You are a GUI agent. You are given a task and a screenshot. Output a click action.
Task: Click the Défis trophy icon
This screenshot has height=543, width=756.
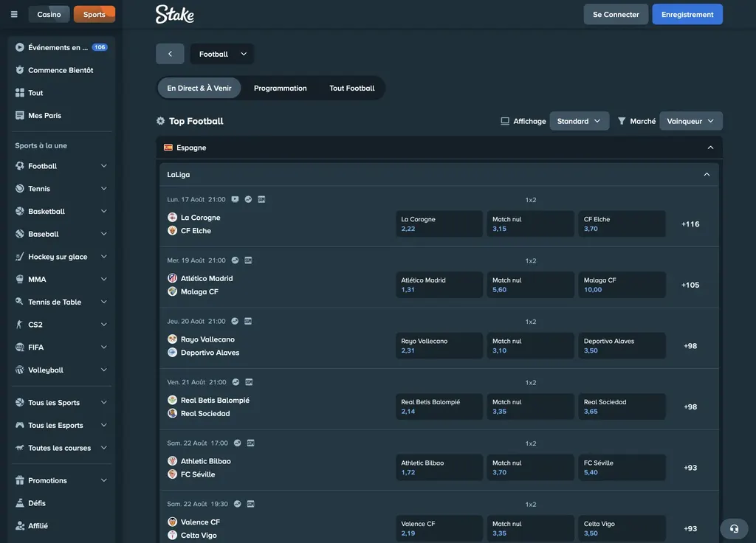click(20, 503)
